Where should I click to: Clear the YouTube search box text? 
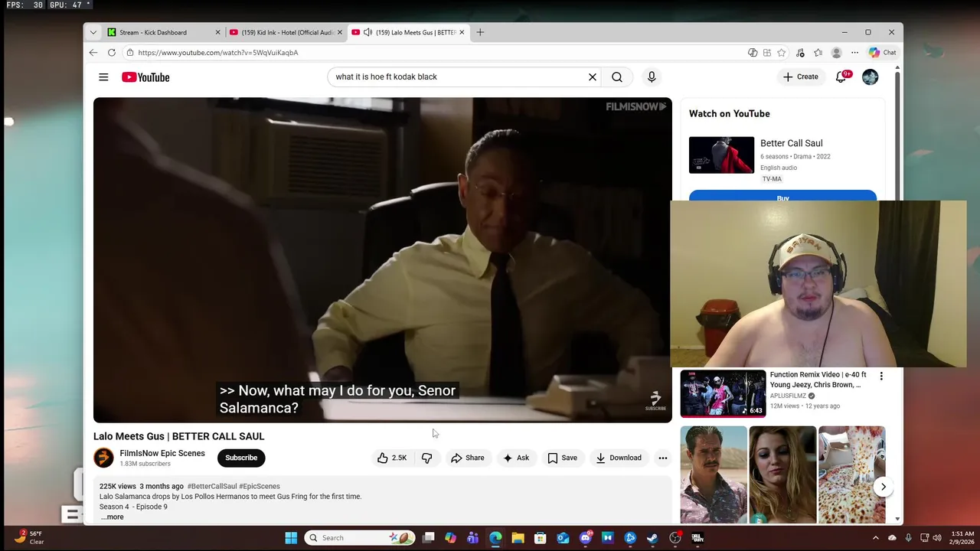click(592, 77)
